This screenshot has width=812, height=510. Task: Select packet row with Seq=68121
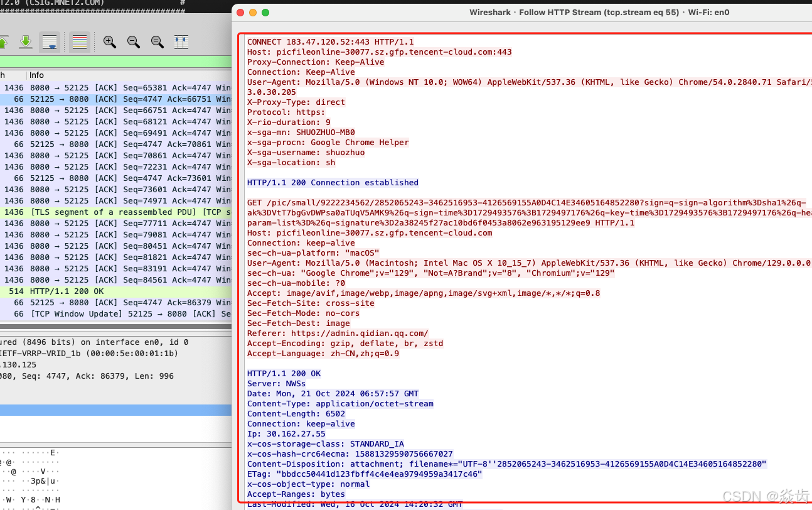[x=115, y=122]
